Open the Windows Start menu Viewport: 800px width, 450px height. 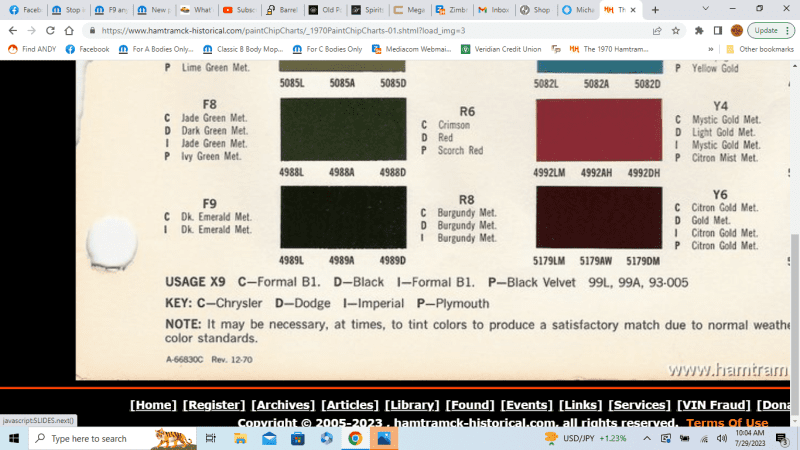coord(14,438)
